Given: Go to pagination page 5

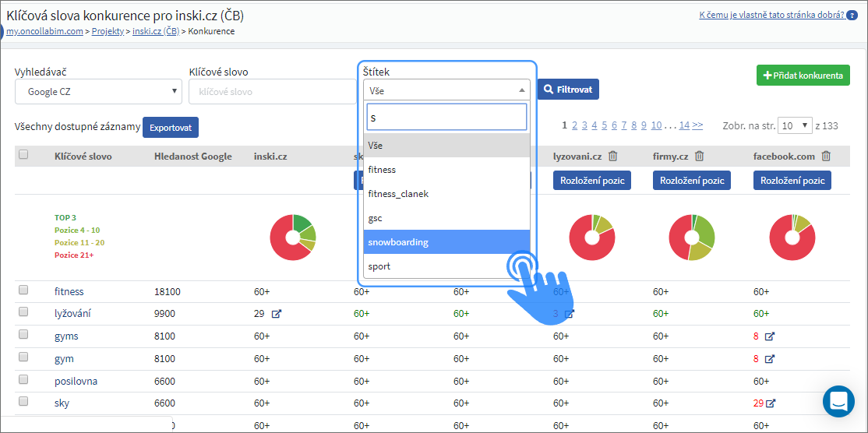Looking at the screenshot, I should [605, 125].
